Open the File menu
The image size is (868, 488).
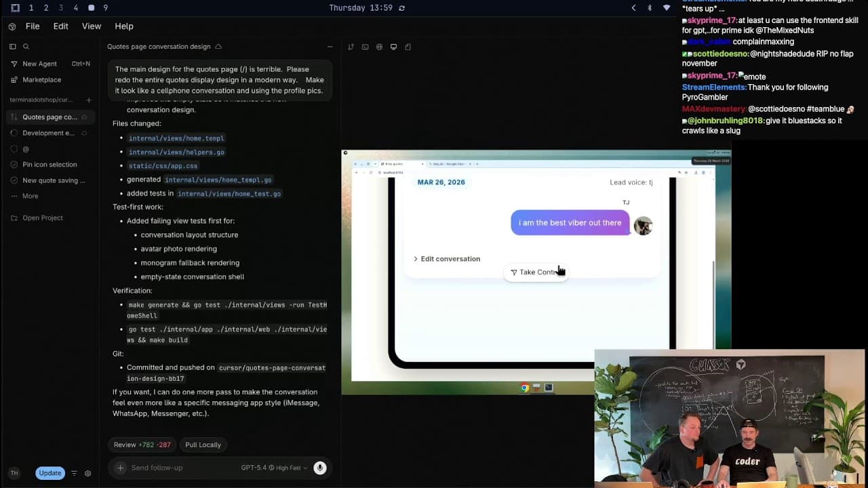[x=33, y=26]
